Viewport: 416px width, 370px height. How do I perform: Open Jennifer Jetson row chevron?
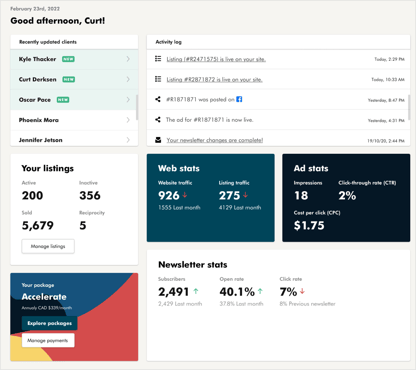coord(128,140)
